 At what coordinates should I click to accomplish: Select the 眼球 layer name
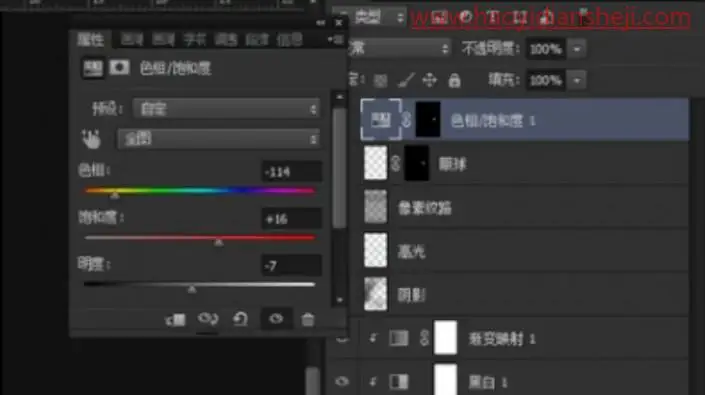coord(453,164)
